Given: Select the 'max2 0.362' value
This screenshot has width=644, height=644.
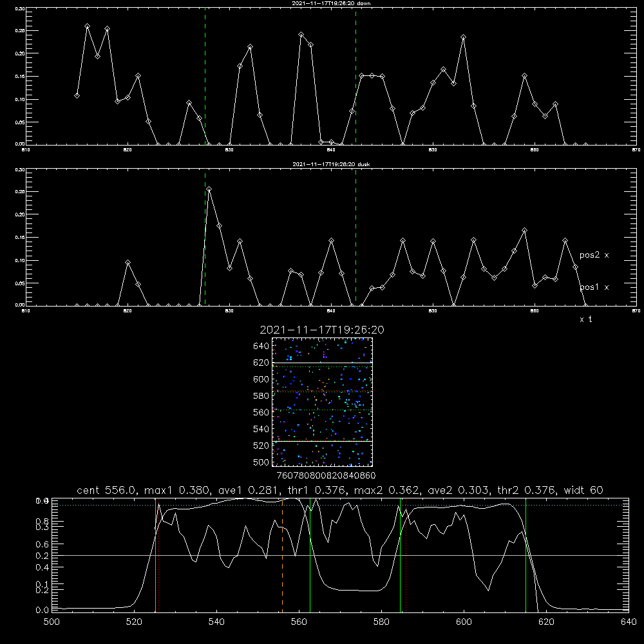Looking at the screenshot, I should [x=387, y=490].
